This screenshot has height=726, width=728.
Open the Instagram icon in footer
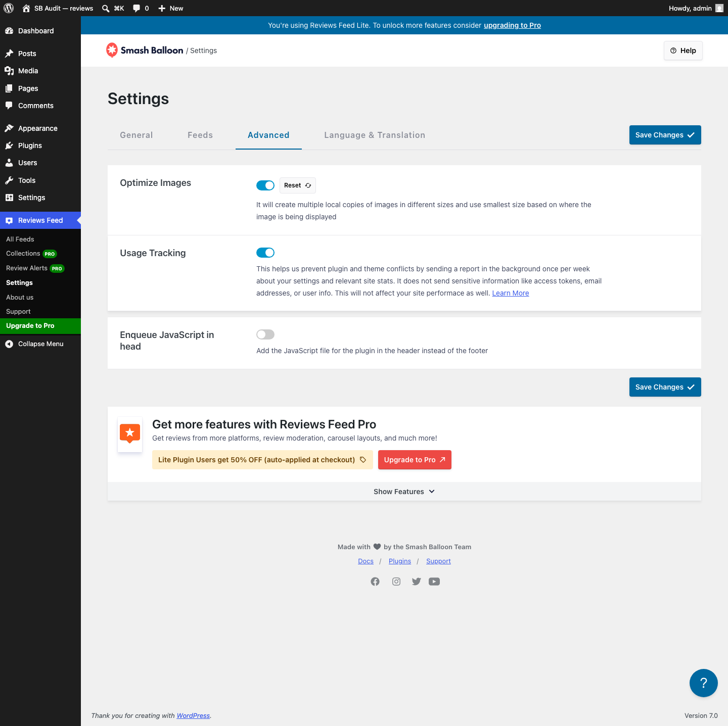(x=396, y=582)
